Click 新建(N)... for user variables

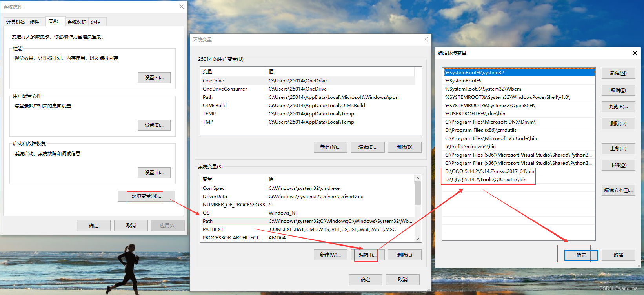click(330, 147)
